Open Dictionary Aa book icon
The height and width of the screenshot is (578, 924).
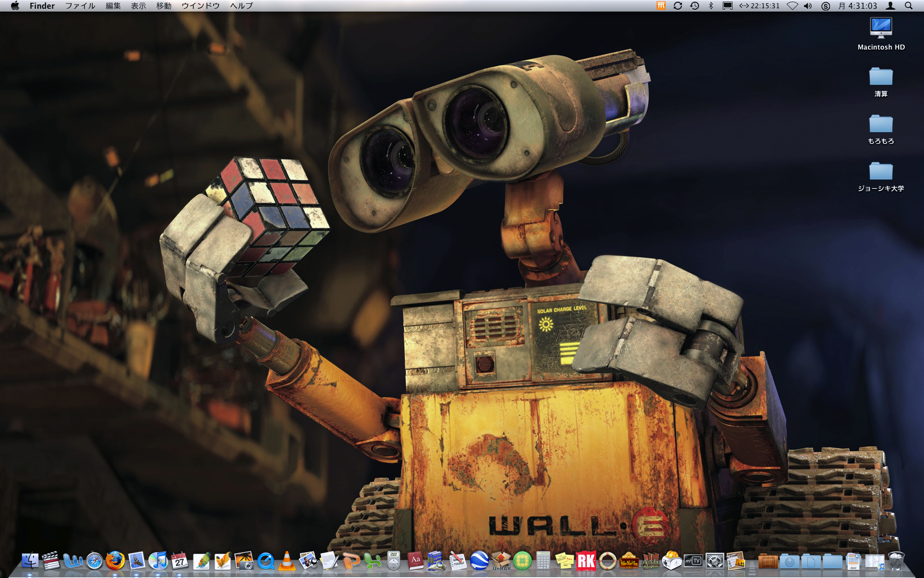(415, 561)
